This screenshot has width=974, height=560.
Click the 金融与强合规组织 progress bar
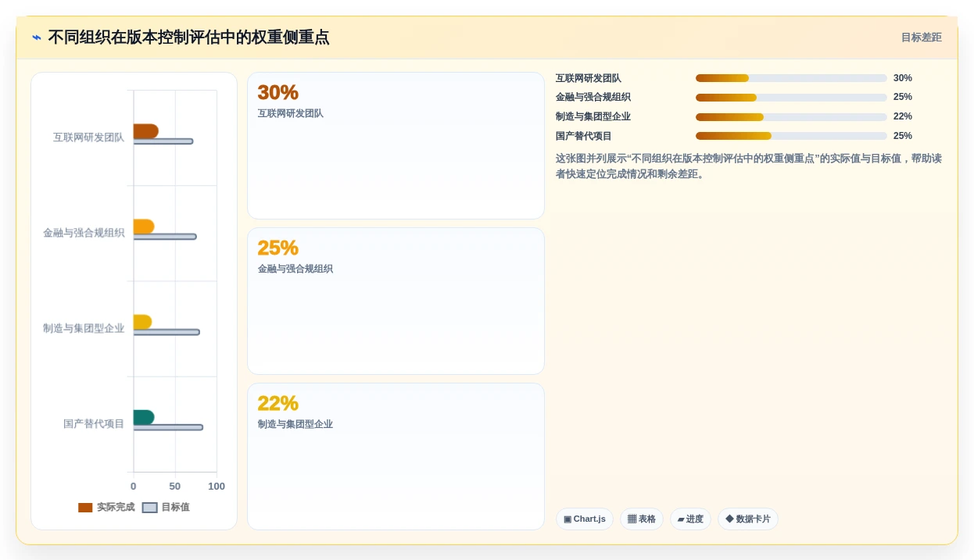791,98
